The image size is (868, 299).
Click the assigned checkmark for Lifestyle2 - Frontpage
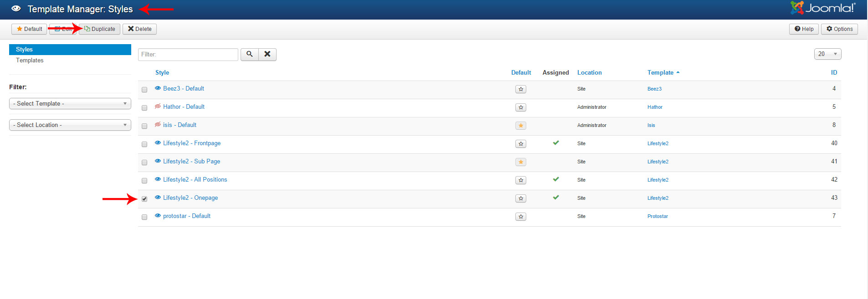(556, 143)
